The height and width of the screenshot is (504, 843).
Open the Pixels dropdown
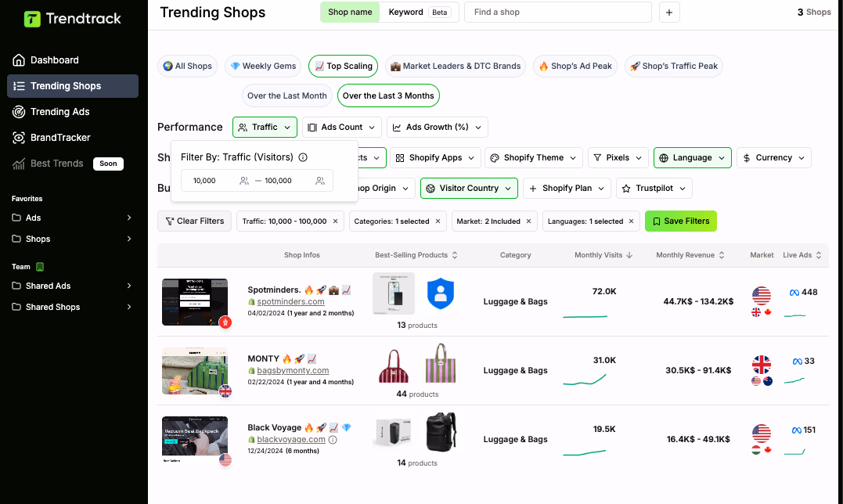click(x=618, y=158)
